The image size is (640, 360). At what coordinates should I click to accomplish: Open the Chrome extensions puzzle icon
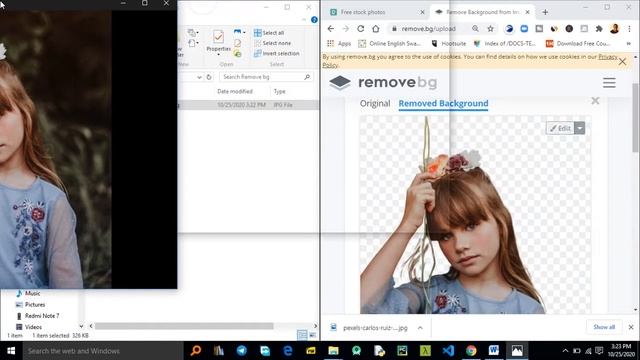tap(599, 29)
